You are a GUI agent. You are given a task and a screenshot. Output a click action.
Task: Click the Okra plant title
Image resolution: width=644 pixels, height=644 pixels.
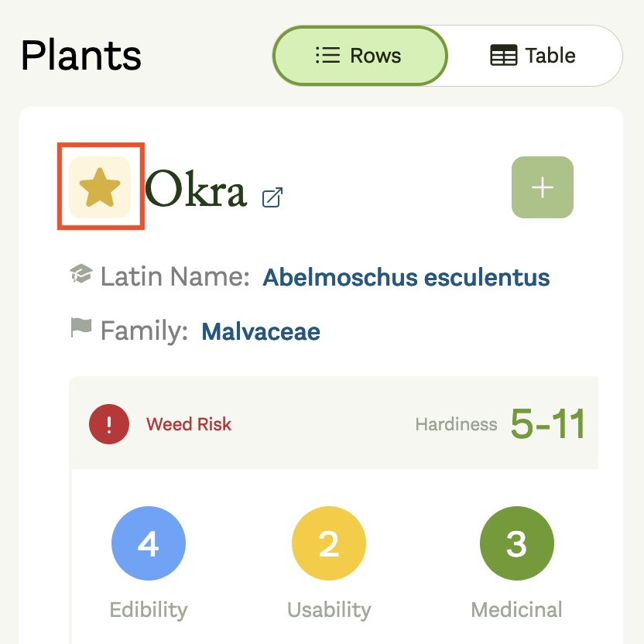pyautogui.click(x=196, y=189)
